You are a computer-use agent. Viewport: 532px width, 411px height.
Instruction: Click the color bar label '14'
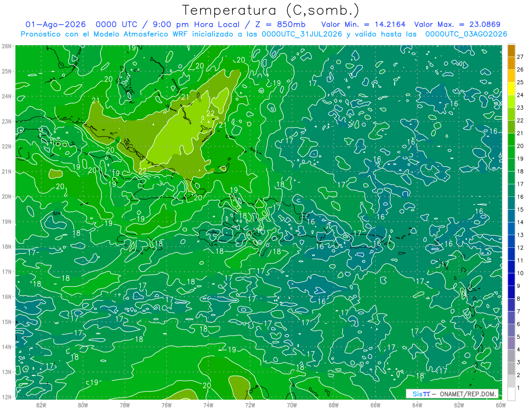pyautogui.click(x=520, y=222)
